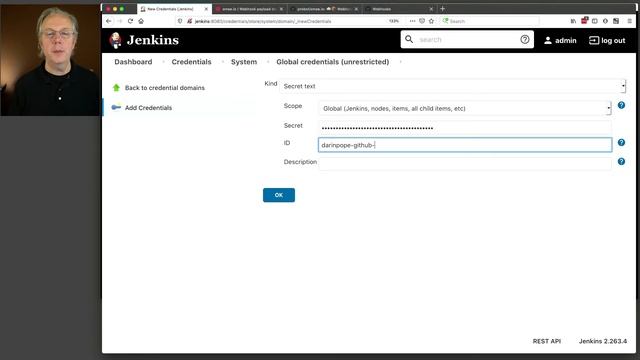Click the ID field containing darinpope-github-
Image resolution: width=640 pixels, height=360 pixels.
tap(464, 145)
